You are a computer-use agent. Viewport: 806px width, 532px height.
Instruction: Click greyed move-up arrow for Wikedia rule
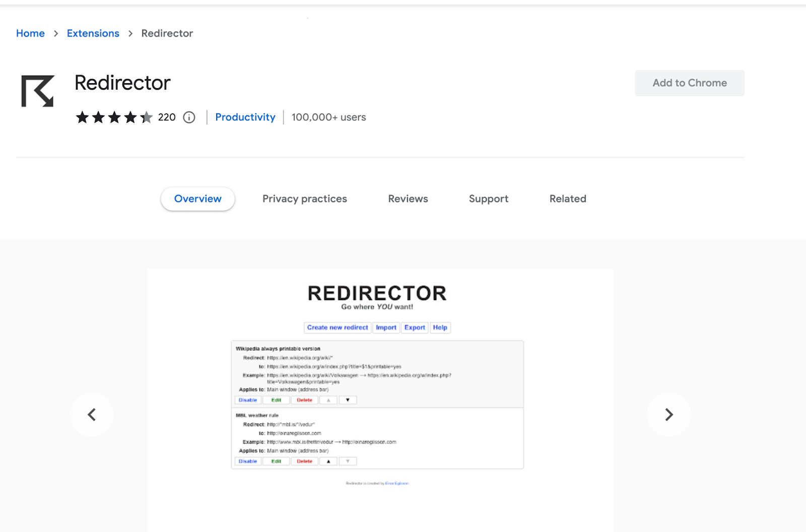328,400
